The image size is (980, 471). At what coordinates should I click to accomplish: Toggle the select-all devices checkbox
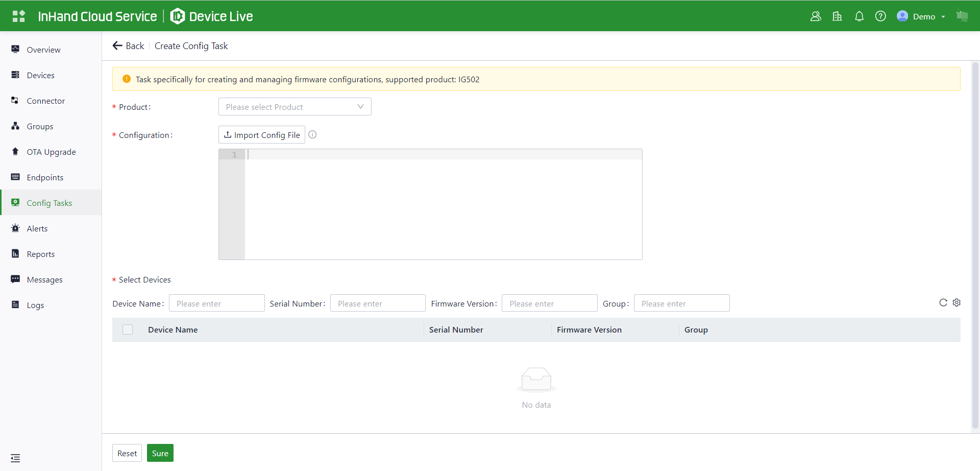(x=128, y=329)
